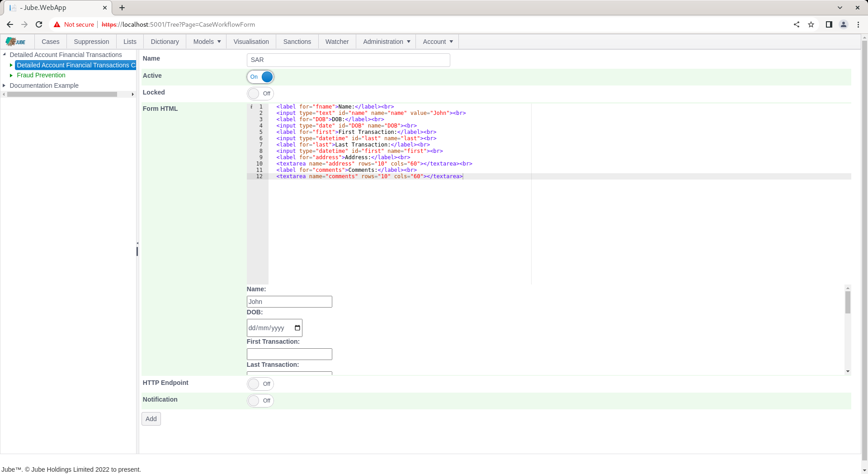The image size is (868, 474).
Task: Click the Name input field containing SAR
Action: tap(349, 60)
